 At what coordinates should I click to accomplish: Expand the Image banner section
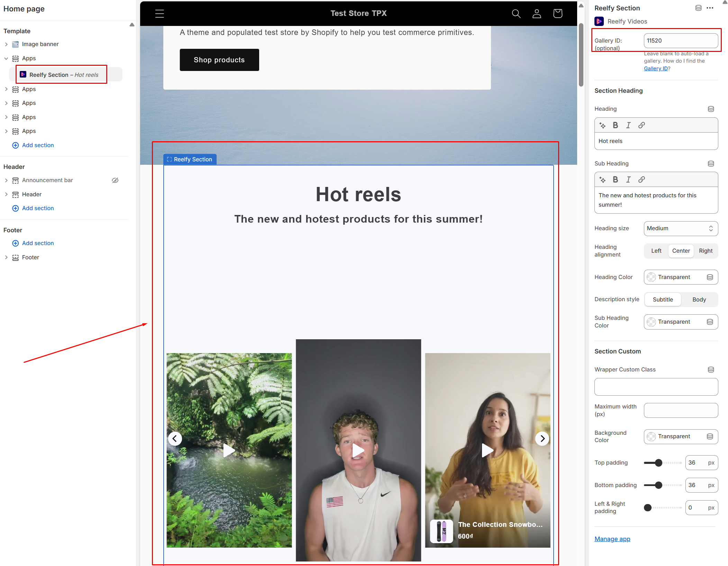(6, 44)
